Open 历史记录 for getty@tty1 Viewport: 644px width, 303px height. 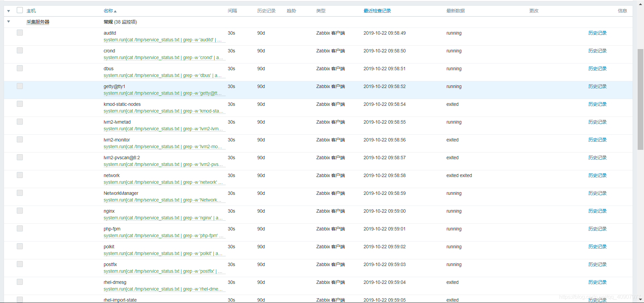click(x=597, y=86)
